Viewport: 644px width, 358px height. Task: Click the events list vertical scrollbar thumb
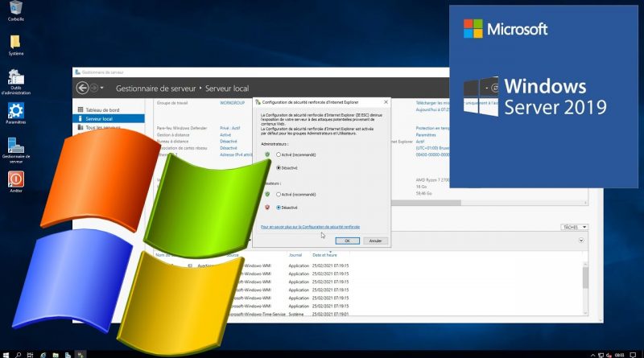(585, 278)
